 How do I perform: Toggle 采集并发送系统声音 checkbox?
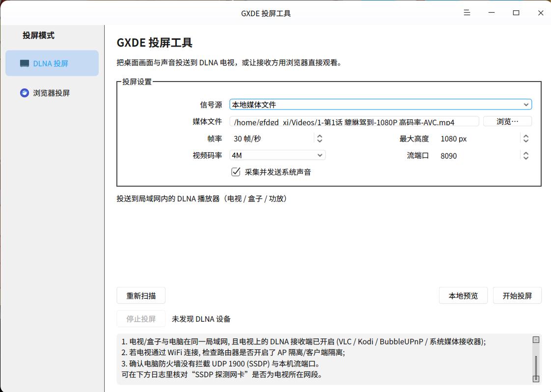pos(236,172)
